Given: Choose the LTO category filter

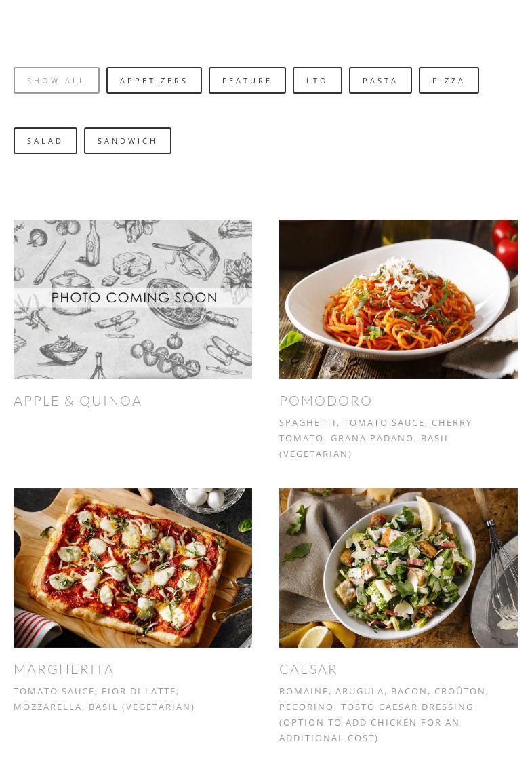Looking at the screenshot, I should (317, 81).
